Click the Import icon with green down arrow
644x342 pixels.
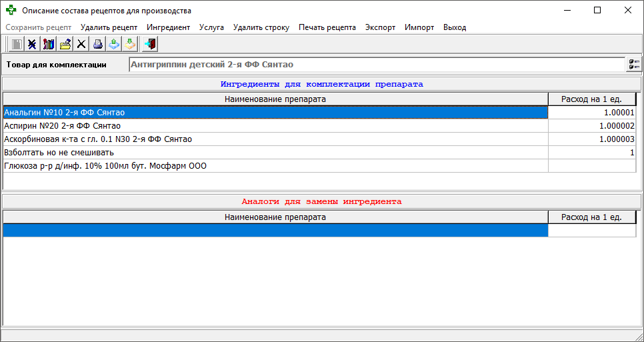coord(130,43)
